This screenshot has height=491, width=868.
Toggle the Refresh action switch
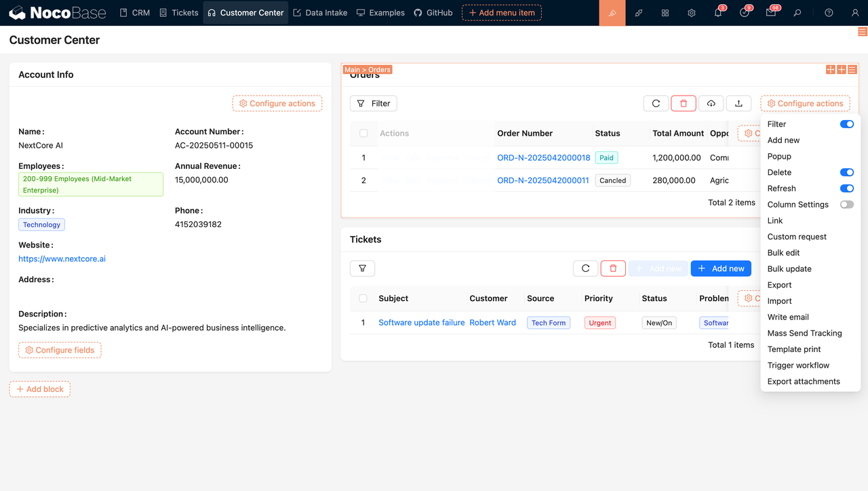click(x=847, y=189)
